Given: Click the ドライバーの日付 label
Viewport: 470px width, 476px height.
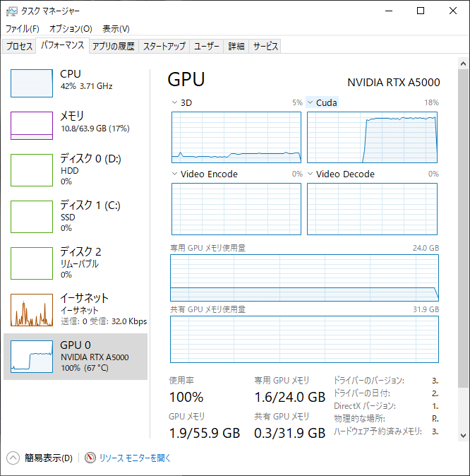Looking at the screenshot, I should coord(362,393).
